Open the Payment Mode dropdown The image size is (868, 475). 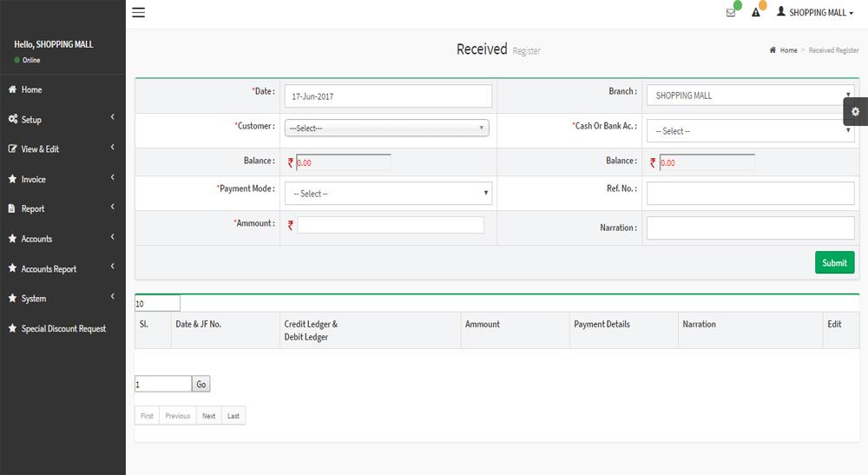(x=388, y=193)
